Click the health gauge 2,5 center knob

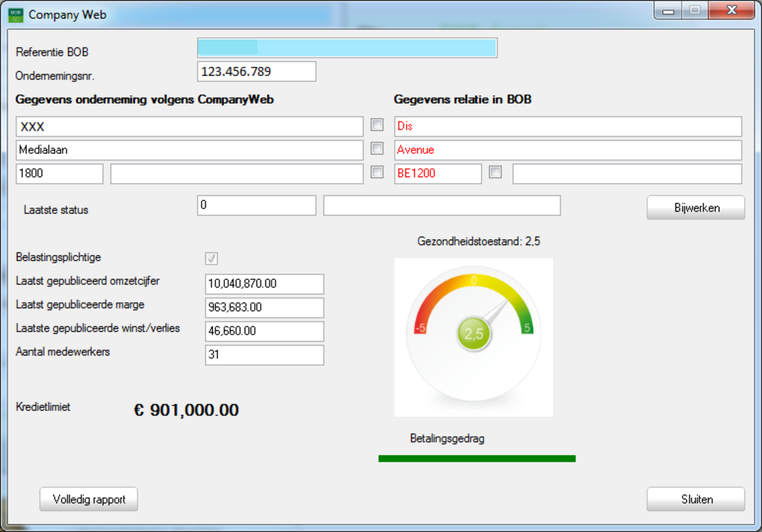click(x=474, y=334)
